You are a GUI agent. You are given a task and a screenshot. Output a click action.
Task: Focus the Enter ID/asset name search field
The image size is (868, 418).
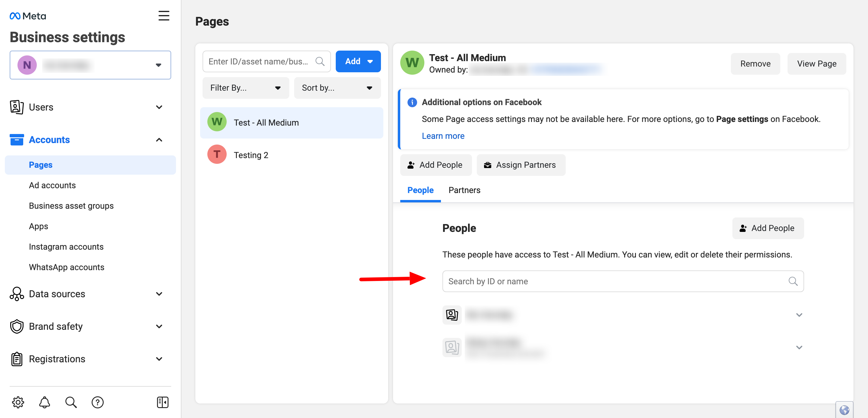tap(266, 61)
